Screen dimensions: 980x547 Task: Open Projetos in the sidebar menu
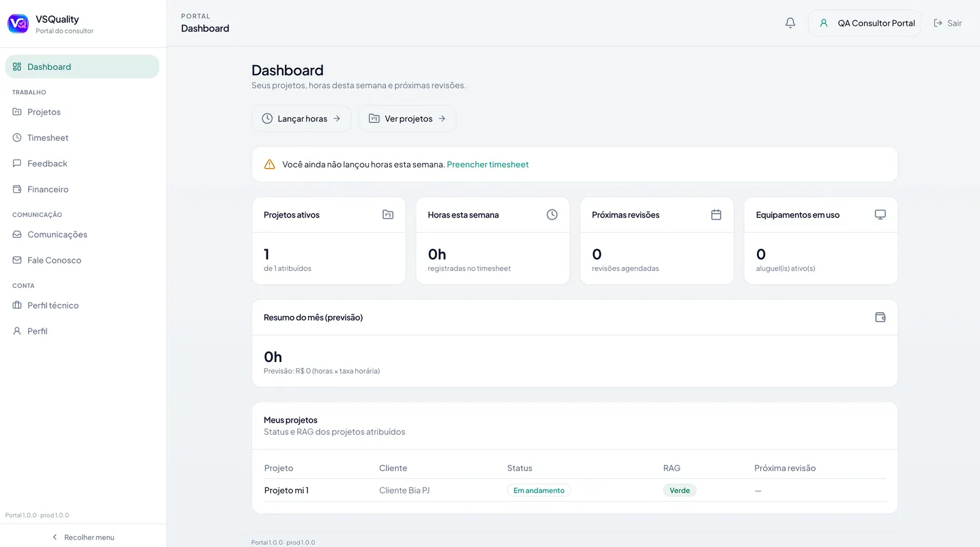(82, 112)
